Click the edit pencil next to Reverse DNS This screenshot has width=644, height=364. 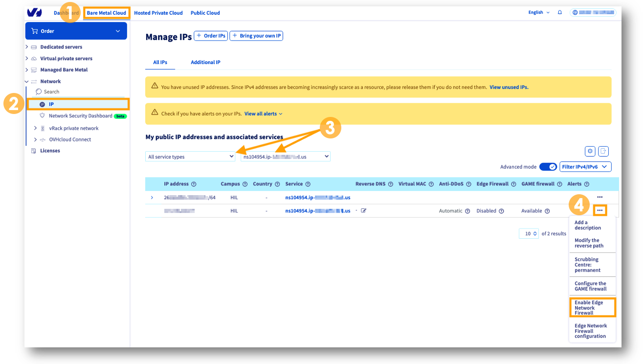[x=364, y=210]
